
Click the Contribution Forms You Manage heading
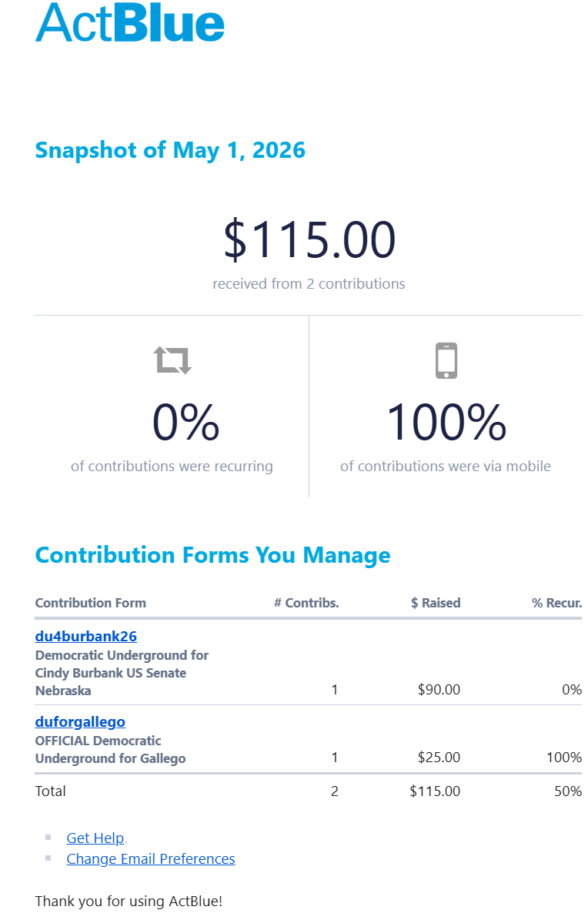(212, 555)
